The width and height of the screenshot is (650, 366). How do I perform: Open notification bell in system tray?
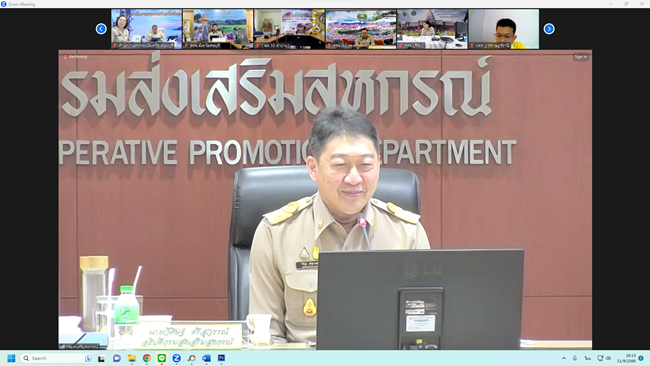tap(641, 358)
